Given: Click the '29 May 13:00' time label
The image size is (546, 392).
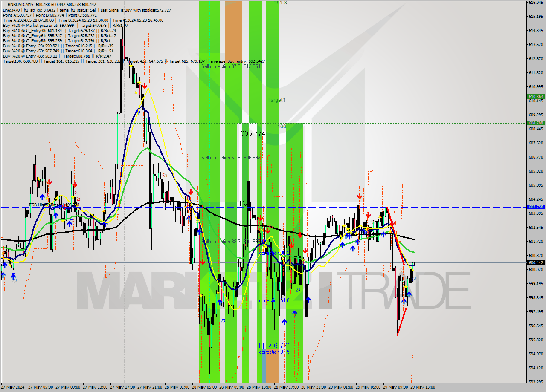Looking at the screenshot, I should [423, 387].
